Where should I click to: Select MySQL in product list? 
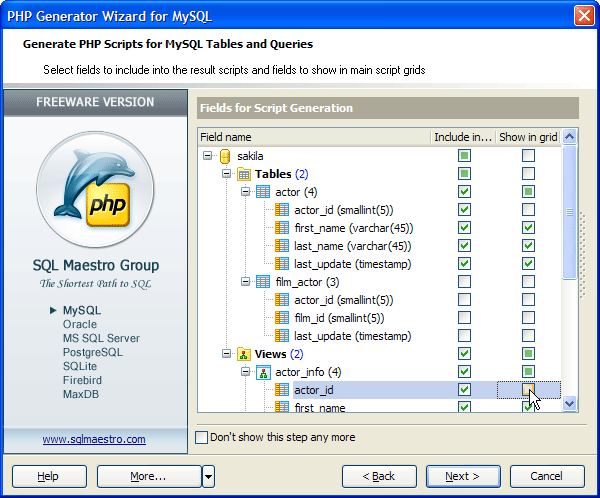(x=82, y=310)
